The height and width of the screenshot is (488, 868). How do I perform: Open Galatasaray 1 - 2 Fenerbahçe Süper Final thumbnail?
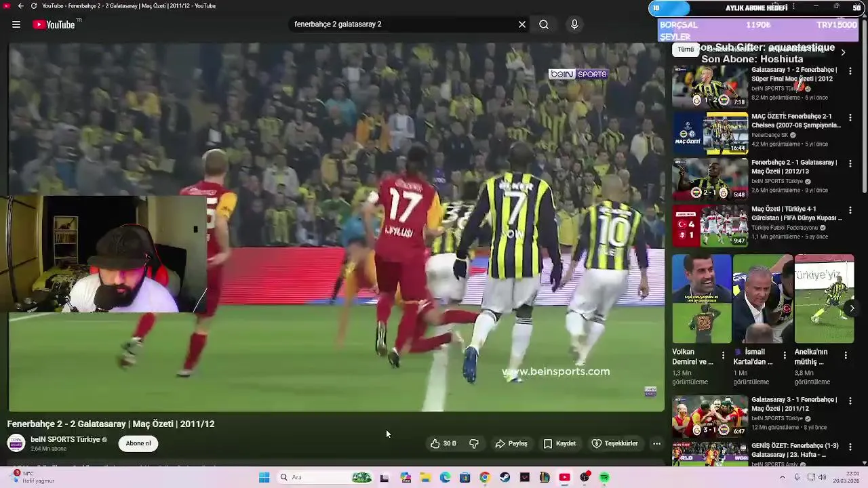(710, 86)
